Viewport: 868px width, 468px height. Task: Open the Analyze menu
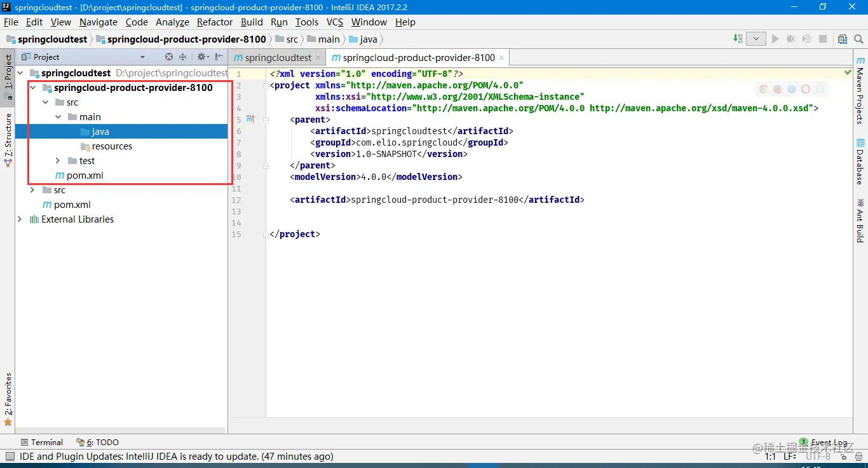[172, 22]
